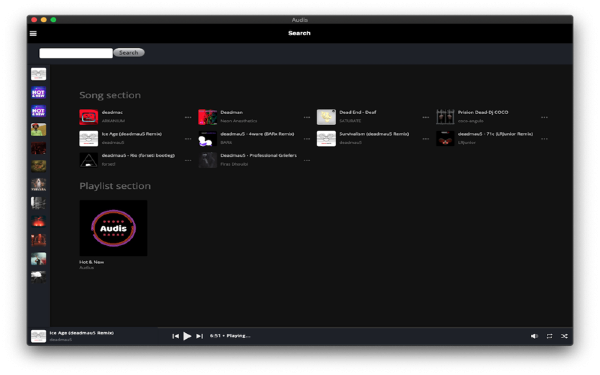600x375 pixels.
Task: Select 'deadmau5 - 4ware (BARx Remix)' title
Action: click(257, 134)
